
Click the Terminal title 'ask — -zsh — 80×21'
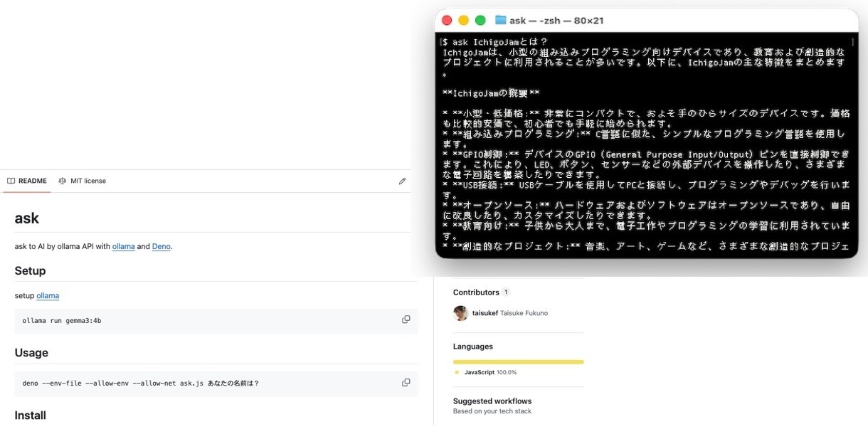pyautogui.click(x=556, y=21)
